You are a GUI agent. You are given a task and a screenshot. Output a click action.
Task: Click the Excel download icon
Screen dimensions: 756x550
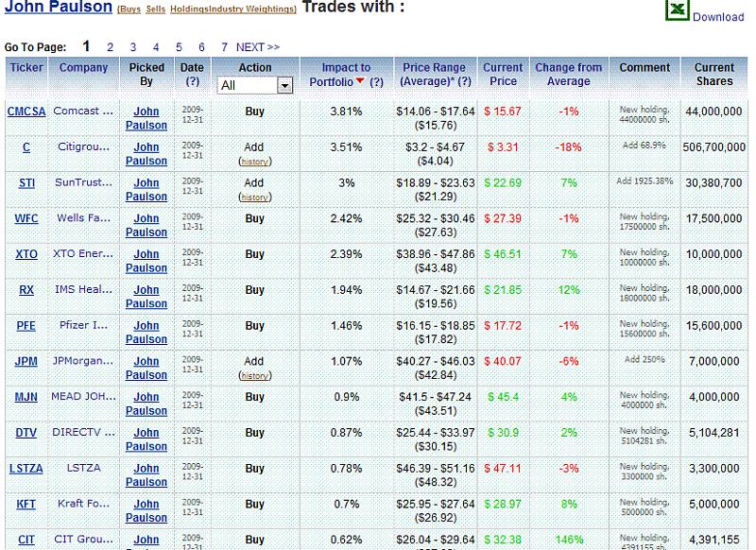tap(677, 9)
